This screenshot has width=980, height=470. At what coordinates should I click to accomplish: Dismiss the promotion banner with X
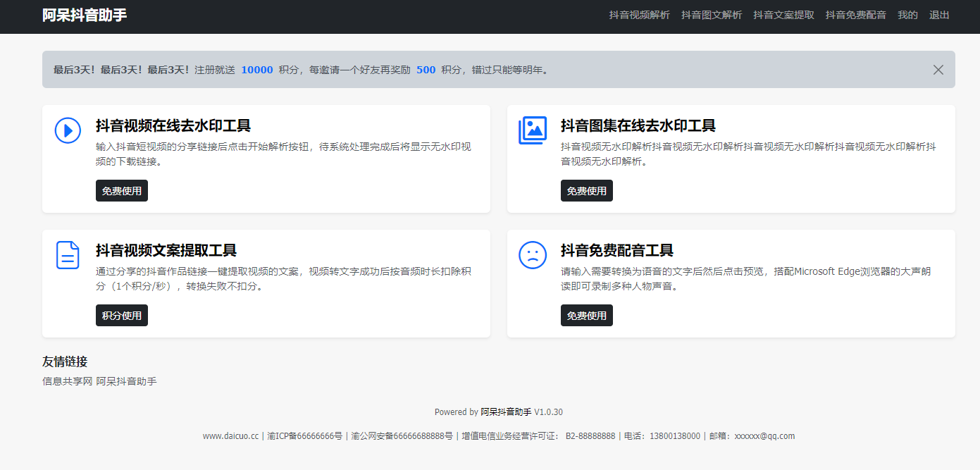pos(938,70)
